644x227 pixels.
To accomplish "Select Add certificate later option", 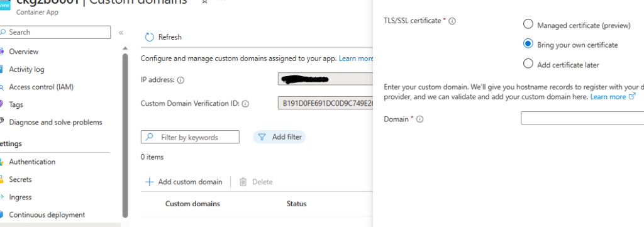I will tap(528, 64).
